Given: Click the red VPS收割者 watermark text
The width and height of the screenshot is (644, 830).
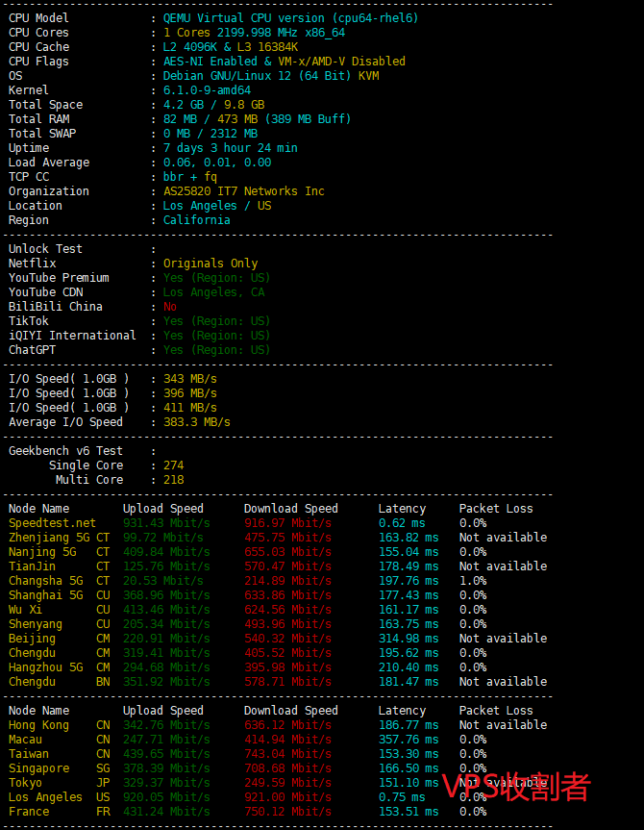Looking at the screenshot, I should [x=515, y=786].
